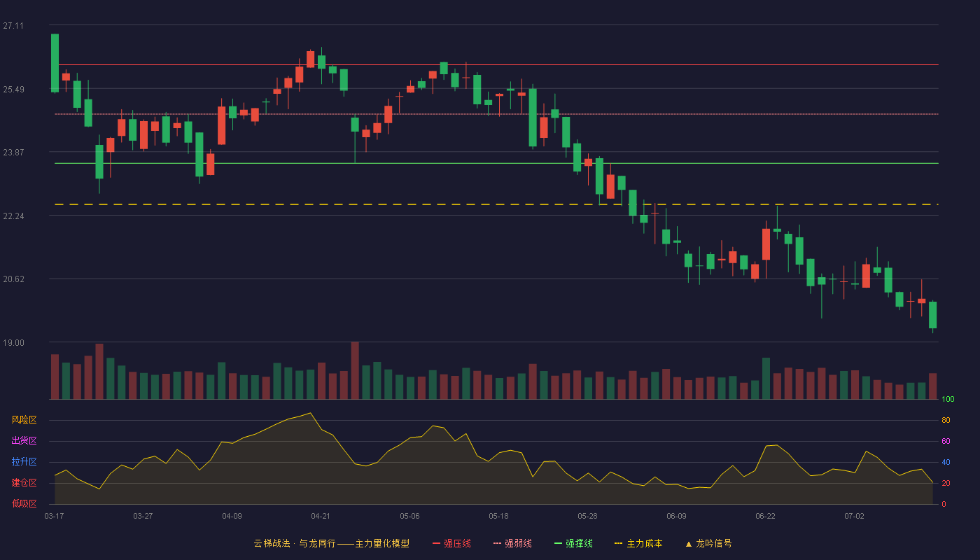Click the 出货区 zone label

[24, 441]
